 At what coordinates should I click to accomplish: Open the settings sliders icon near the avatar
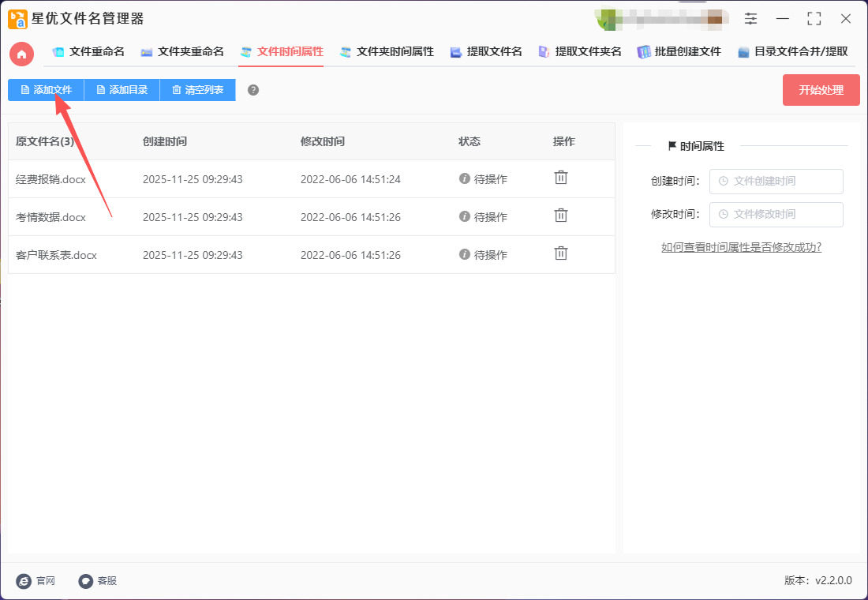750,18
